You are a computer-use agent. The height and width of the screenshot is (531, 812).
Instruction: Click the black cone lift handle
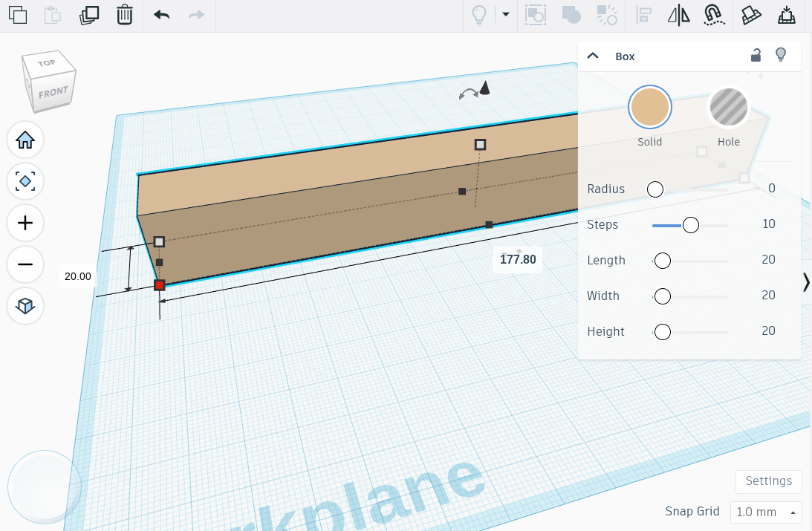[x=484, y=88]
